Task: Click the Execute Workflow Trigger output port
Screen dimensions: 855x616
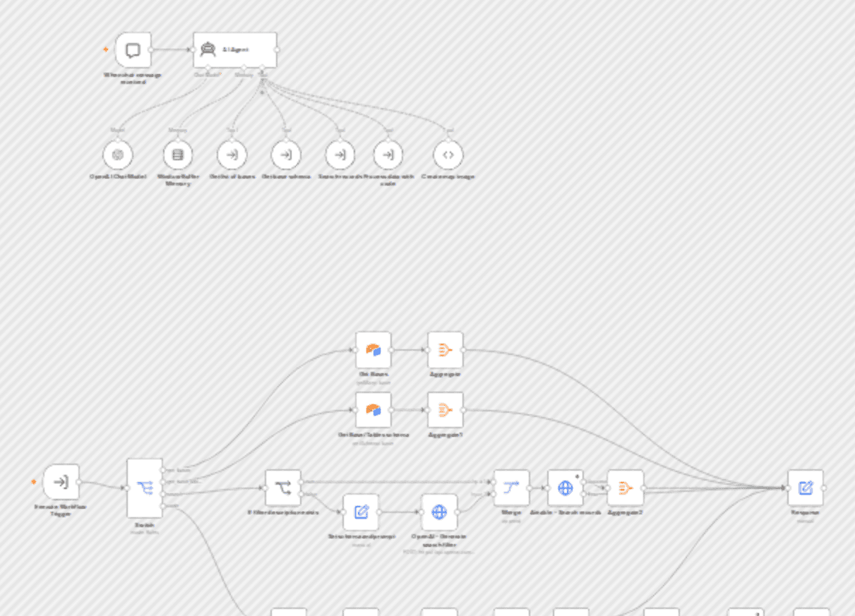Action: [x=79, y=482]
